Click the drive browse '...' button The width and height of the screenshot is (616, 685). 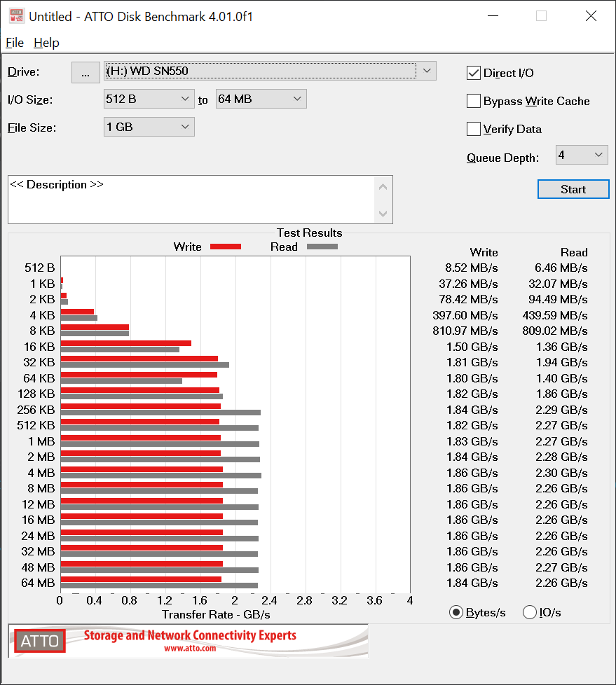pyautogui.click(x=85, y=72)
